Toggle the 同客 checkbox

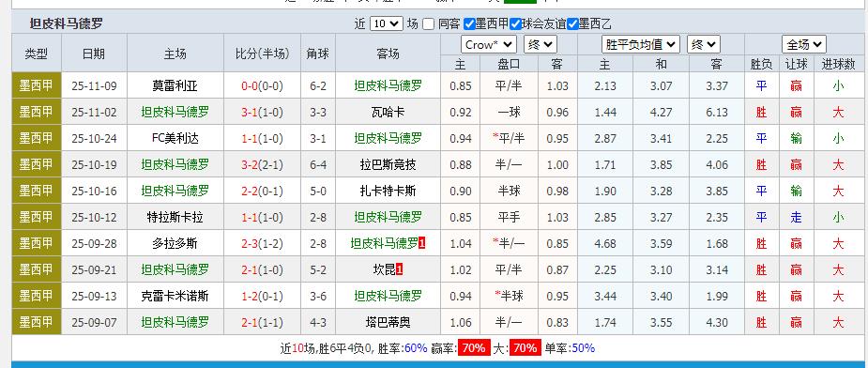pos(428,23)
